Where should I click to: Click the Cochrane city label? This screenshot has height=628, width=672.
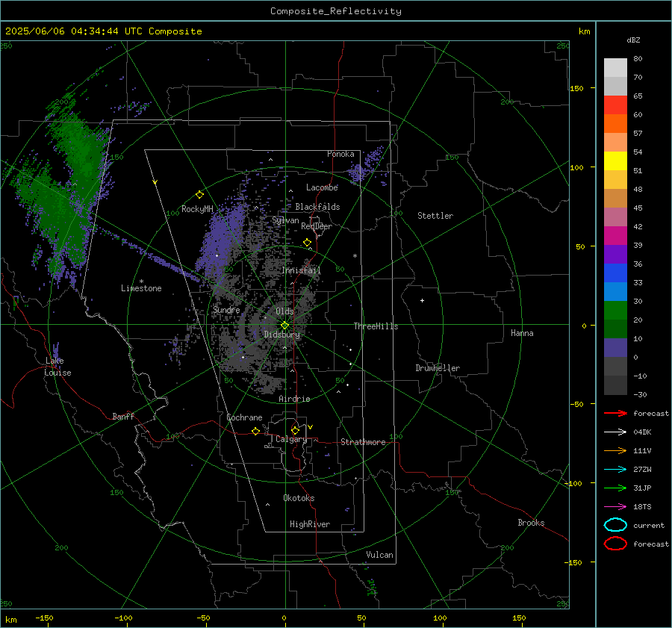coord(244,417)
